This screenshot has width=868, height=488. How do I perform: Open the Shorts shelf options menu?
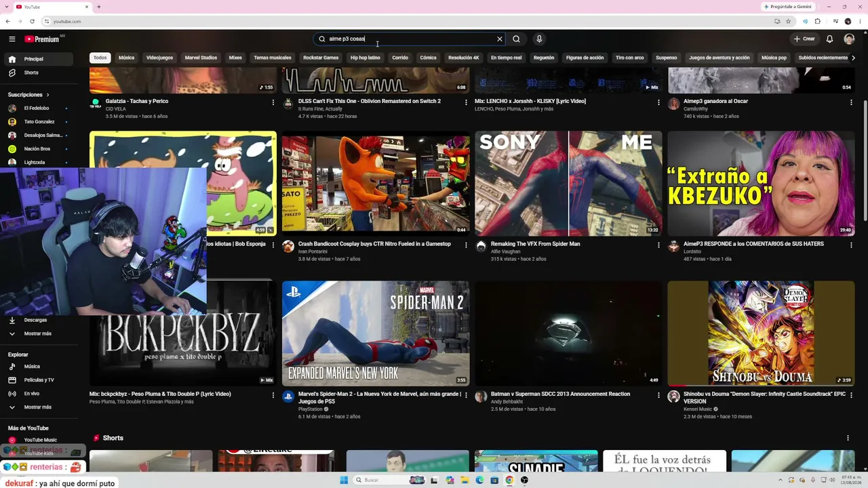848,439
